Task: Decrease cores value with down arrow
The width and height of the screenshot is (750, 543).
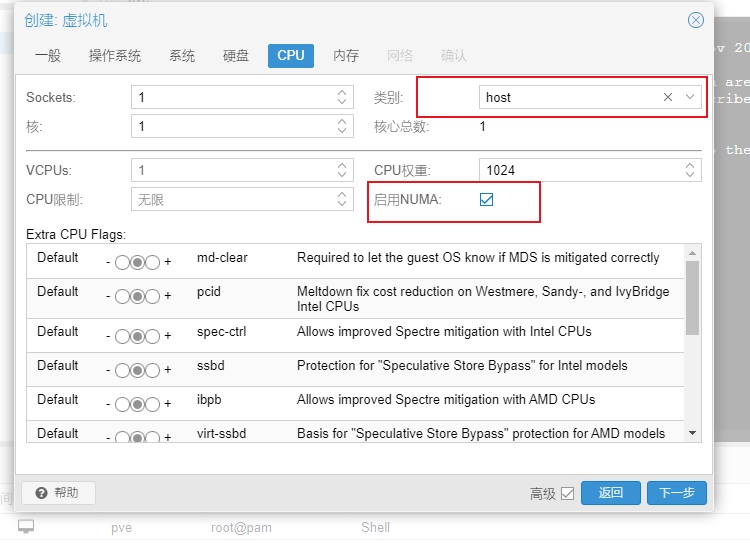Action: 342,131
